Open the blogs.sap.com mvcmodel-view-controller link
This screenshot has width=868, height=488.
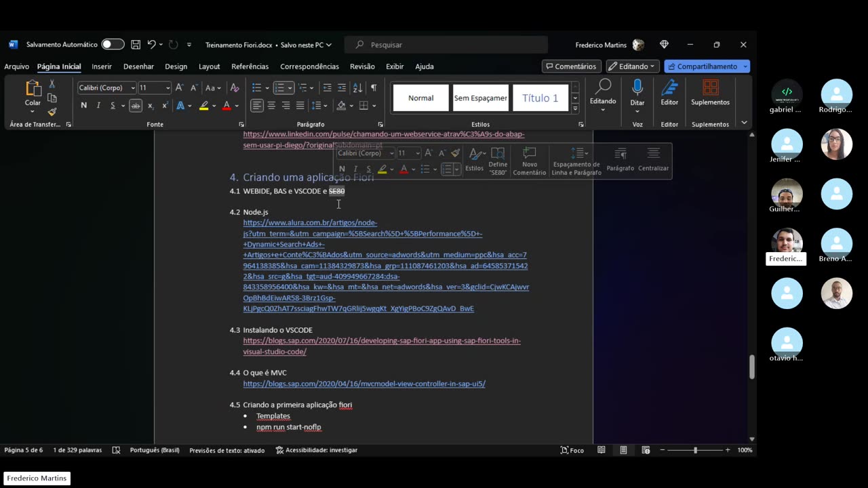[364, 384]
